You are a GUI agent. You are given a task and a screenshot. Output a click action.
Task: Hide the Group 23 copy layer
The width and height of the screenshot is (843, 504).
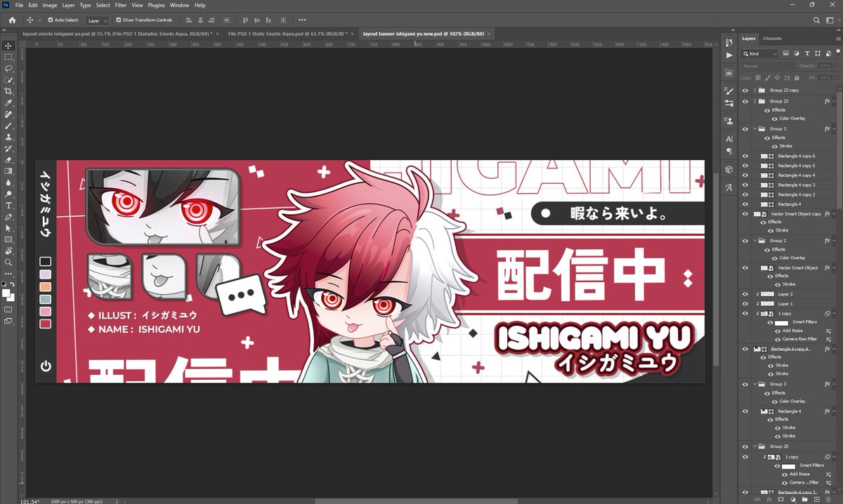tap(745, 91)
